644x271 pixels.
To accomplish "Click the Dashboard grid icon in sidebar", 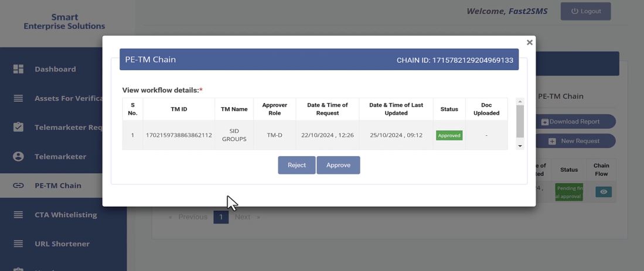I will tap(18, 69).
